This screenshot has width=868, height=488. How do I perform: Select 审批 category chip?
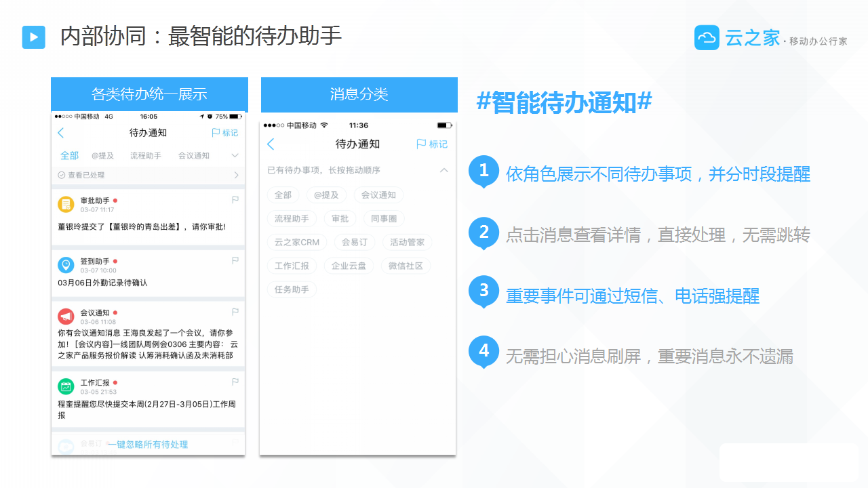pos(340,219)
